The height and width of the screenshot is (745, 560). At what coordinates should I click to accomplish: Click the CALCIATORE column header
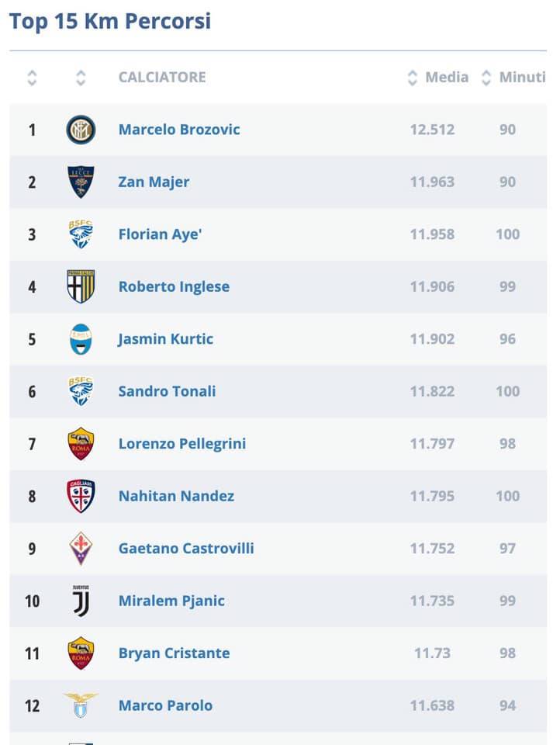tap(162, 78)
